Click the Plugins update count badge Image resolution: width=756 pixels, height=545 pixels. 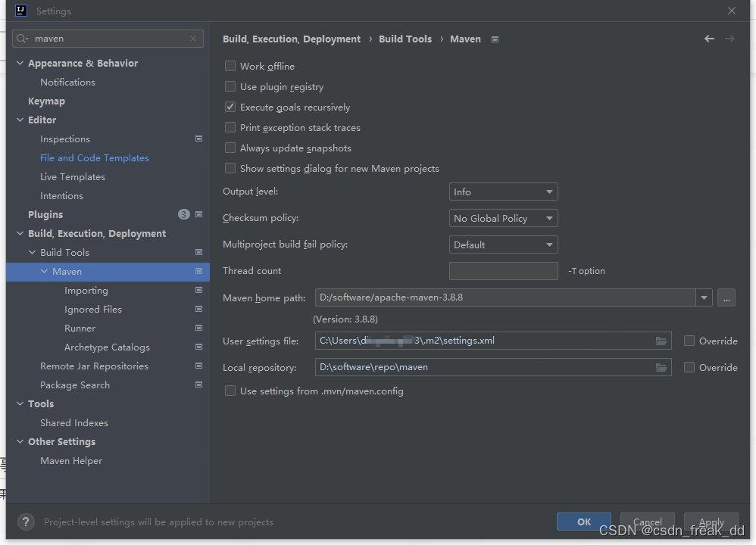click(183, 214)
